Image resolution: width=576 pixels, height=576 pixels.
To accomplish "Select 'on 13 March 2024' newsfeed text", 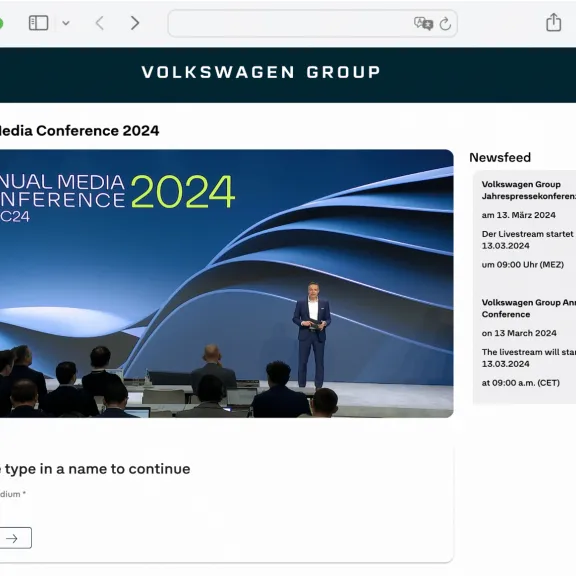I will pos(519,333).
